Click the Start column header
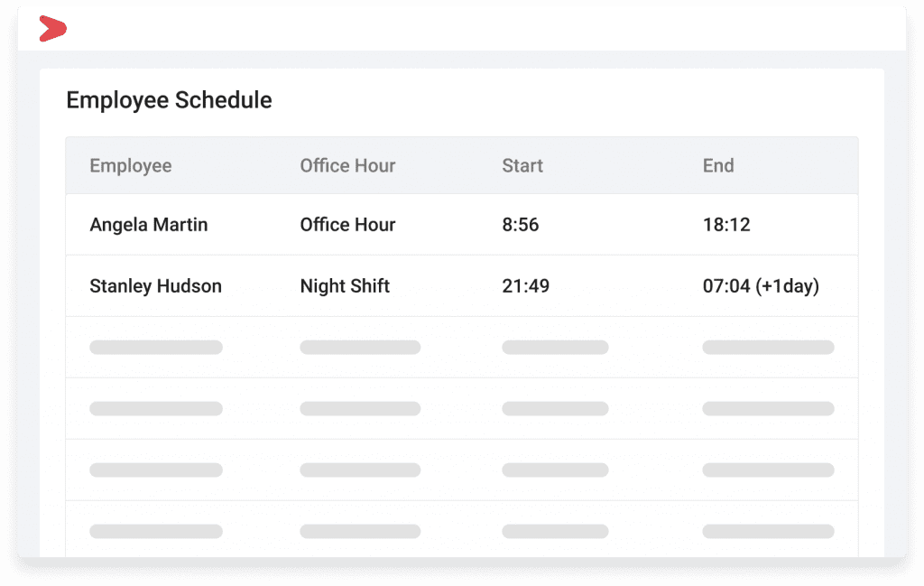 pyautogui.click(x=522, y=165)
